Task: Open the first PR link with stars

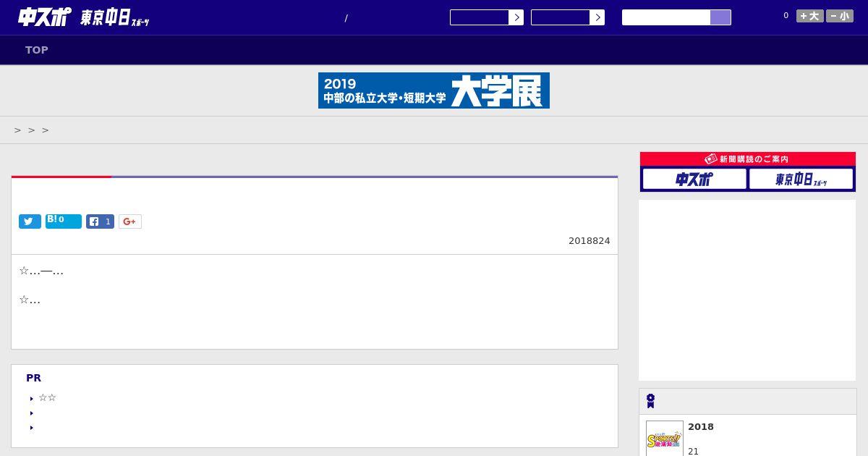Action: click(48, 397)
